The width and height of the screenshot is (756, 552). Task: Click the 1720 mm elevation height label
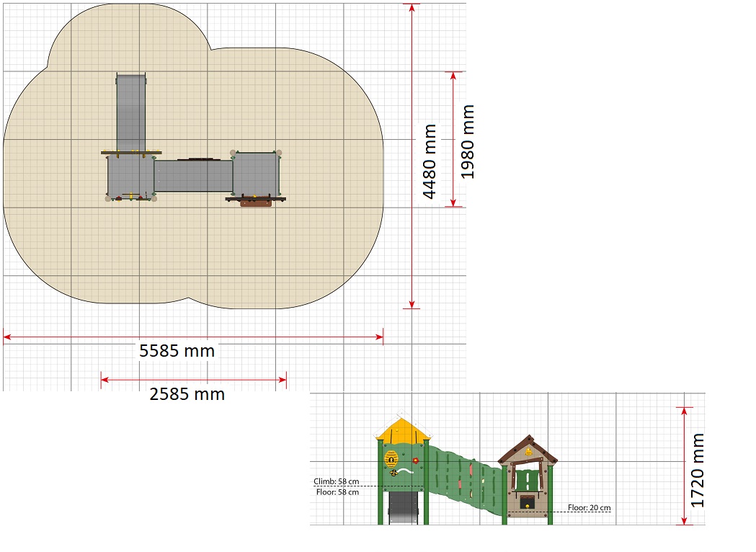[x=698, y=470]
